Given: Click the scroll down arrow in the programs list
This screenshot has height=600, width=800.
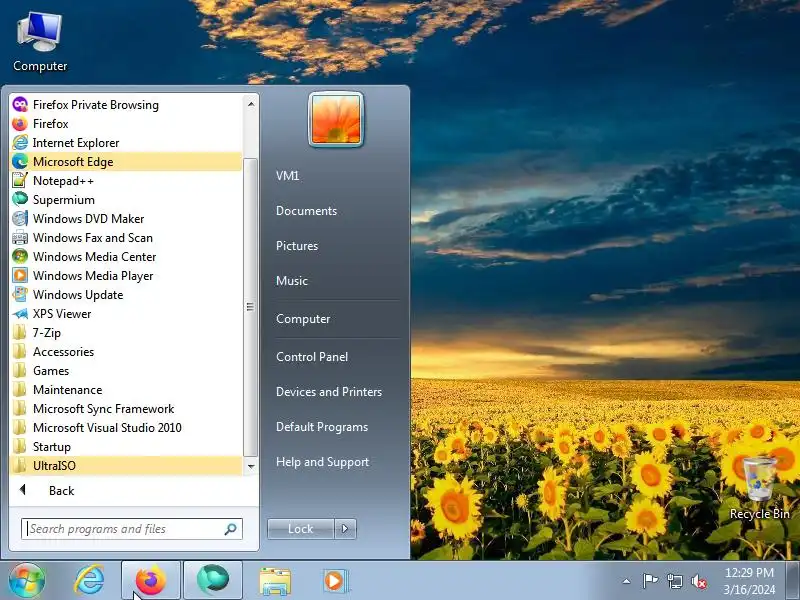Looking at the screenshot, I should click(251, 466).
